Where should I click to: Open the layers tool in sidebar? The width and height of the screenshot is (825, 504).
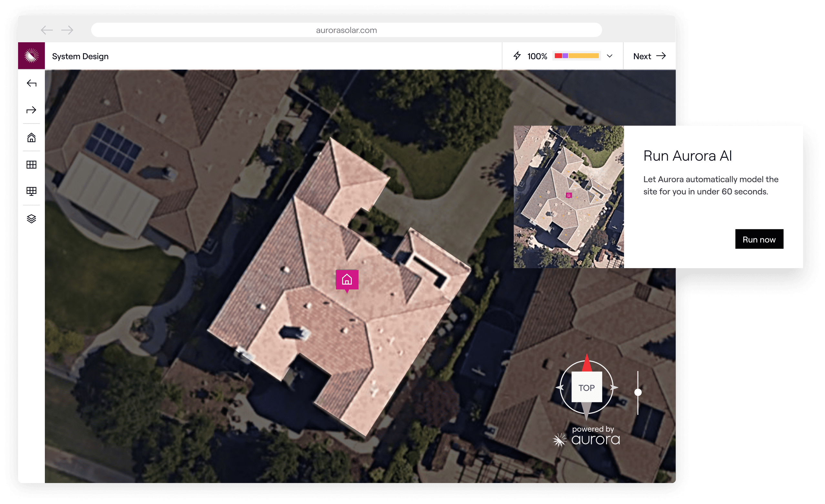point(32,219)
